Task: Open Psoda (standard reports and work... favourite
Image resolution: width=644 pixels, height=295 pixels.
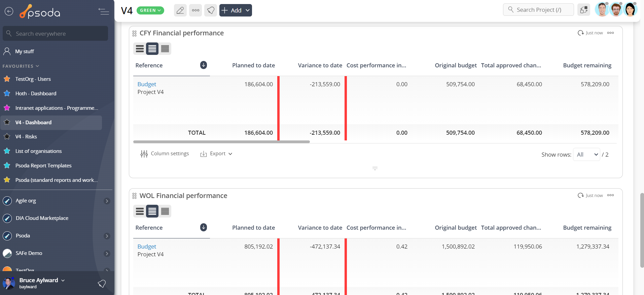Action: tap(57, 180)
